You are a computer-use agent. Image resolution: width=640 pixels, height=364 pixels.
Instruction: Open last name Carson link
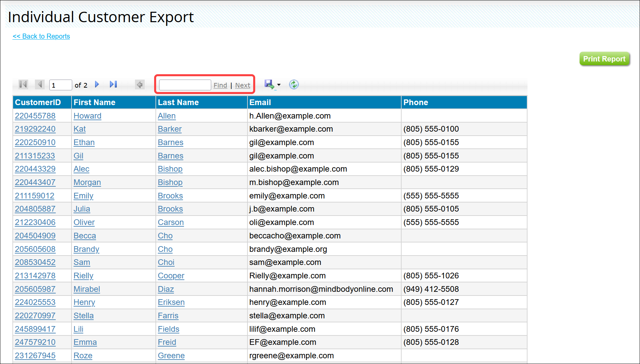pyautogui.click(x=171, y=222)
